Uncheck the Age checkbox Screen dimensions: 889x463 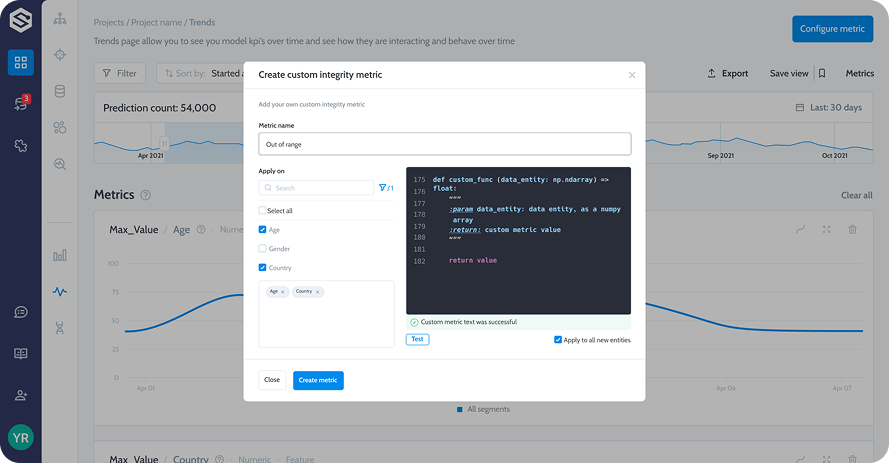[x=263, y=230]
